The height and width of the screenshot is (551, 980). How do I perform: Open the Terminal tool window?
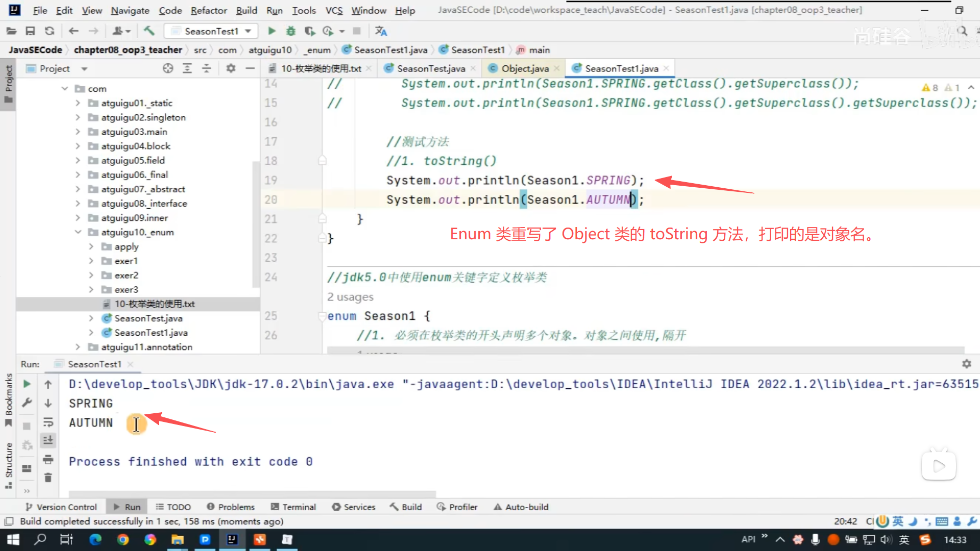click(x=293, y=507)
